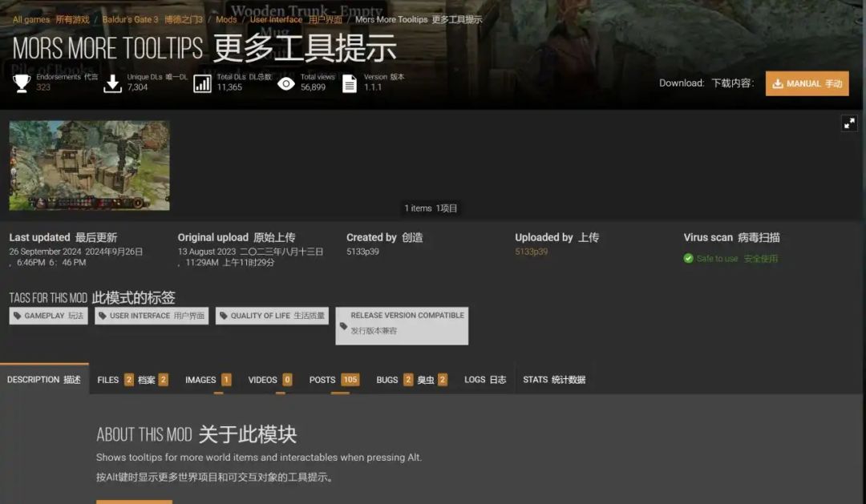Switch to the Stats tab
This screenshot has width=866, height=504.
554,380
